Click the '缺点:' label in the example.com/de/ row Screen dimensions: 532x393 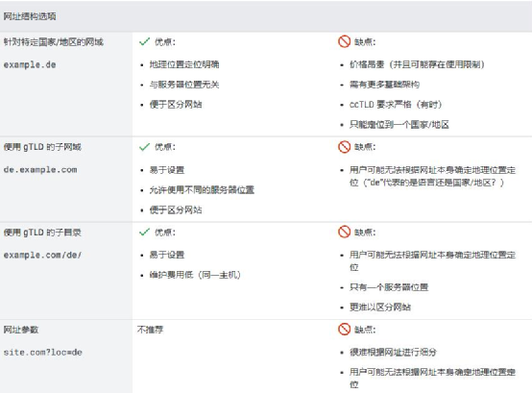tap(365, 233)
